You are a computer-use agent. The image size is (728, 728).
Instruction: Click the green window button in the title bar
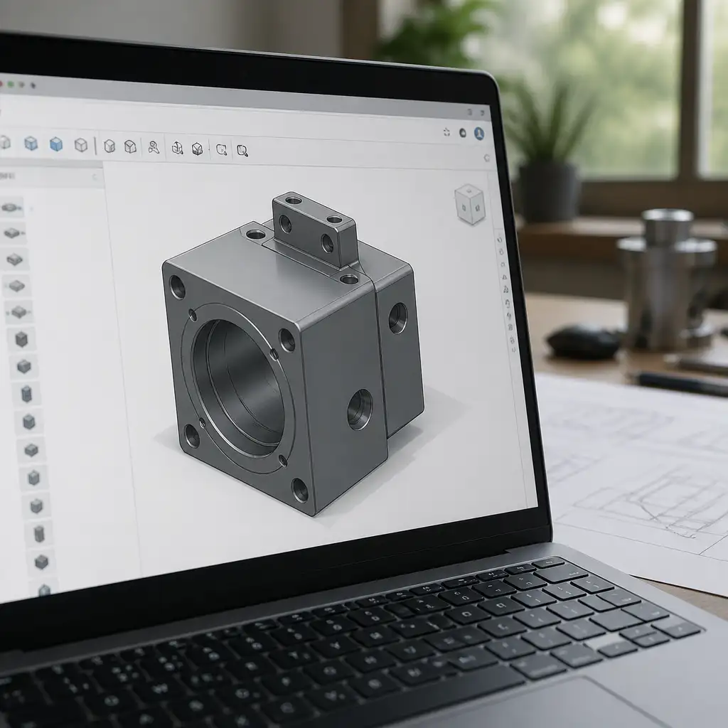[10, 84]
